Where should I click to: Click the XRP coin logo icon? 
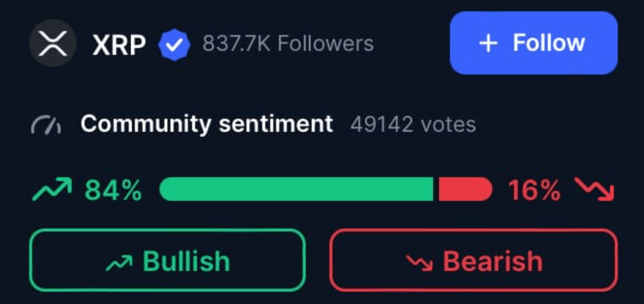tap(53, 43)
